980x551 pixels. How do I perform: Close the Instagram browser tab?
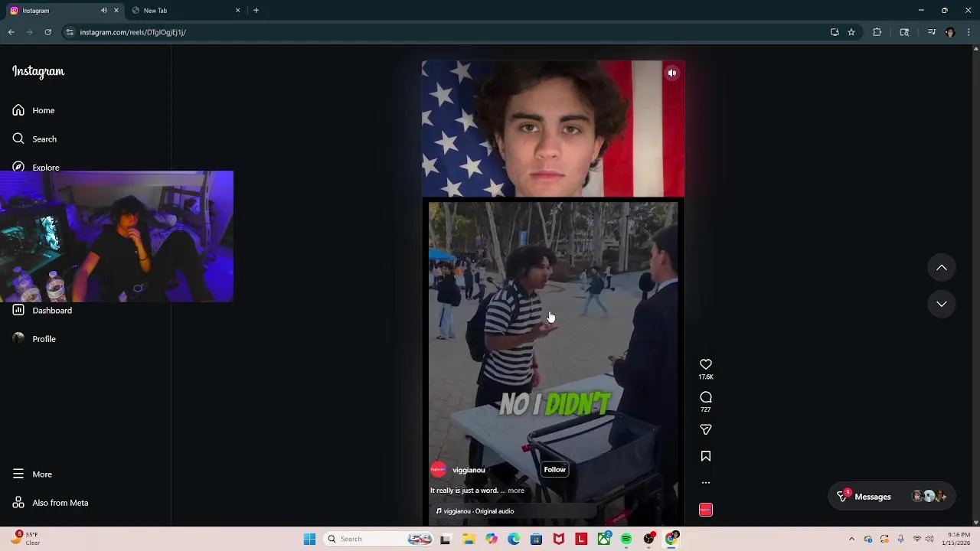pyautogui.click(x=116, y=10)
